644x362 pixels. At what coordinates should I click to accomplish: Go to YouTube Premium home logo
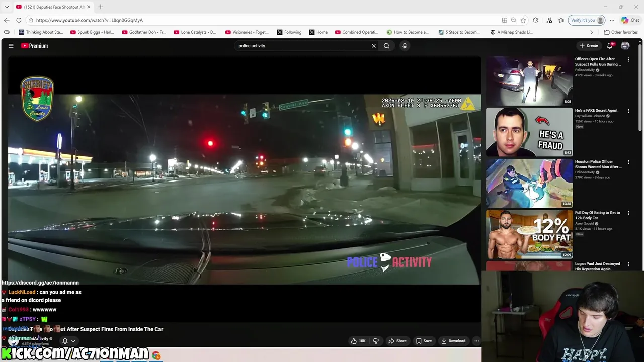34,46
